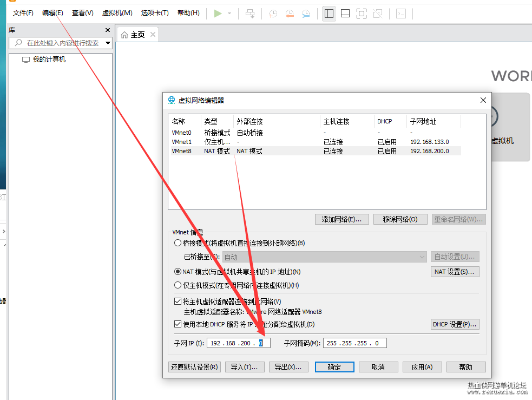Click the home icon on 主页 tab
The width and height of the screenshot is (532, 400).
click(x=124, y=35)
